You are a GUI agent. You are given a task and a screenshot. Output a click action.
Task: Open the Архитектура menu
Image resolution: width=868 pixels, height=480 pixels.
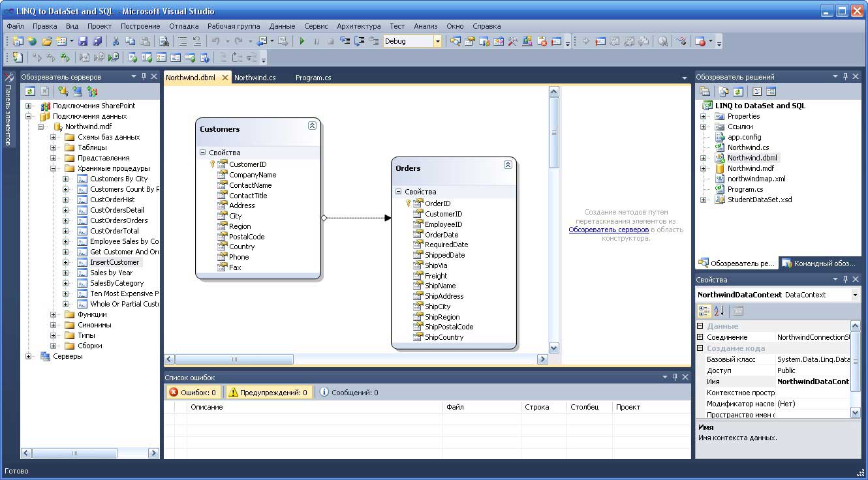358,26
